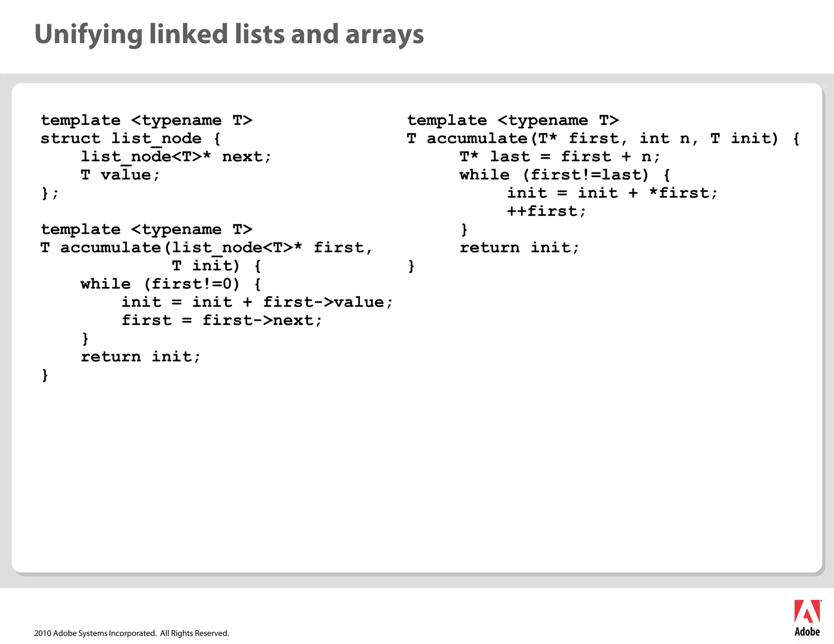Click the line 'first = first->next;'
Viewport: 834px width, 644px height.
pyautogui.click(x=222, y=320)
